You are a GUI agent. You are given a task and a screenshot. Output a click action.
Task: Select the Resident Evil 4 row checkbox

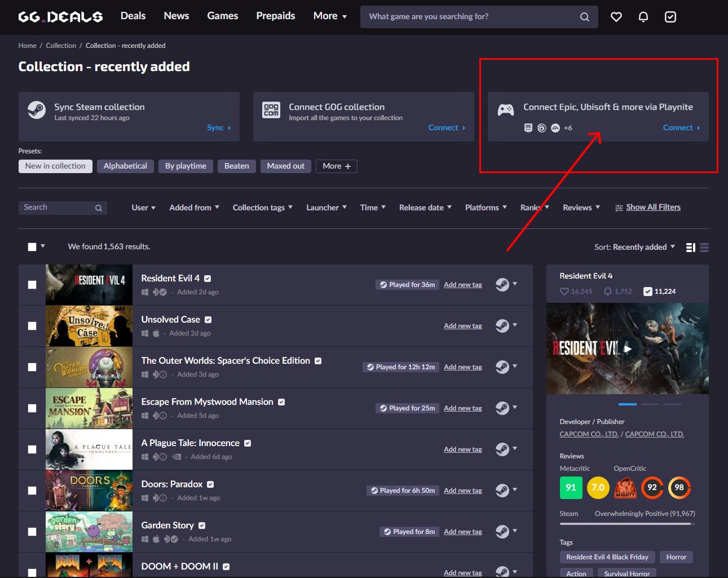click(x=32, y=285)
